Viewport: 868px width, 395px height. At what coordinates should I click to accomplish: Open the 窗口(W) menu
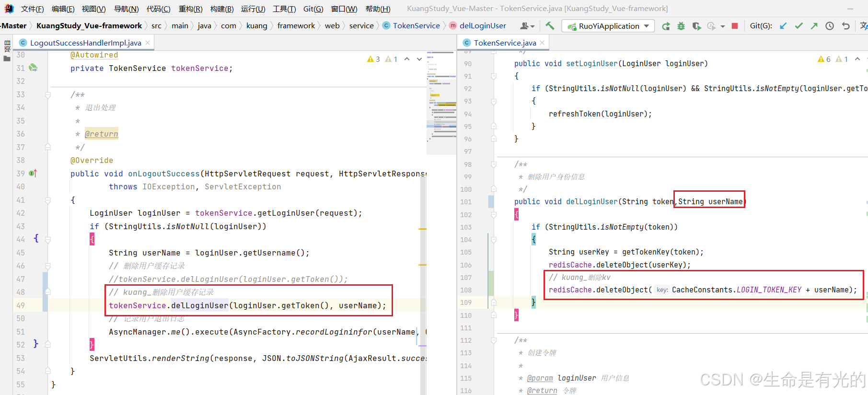344,9
